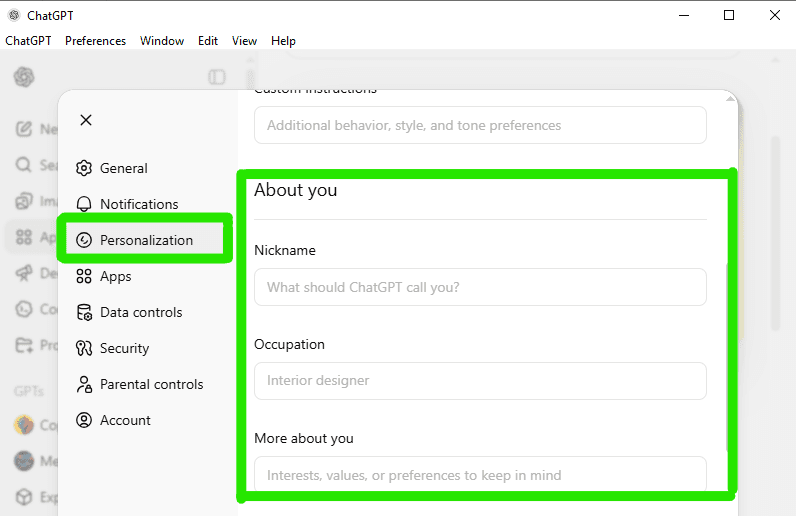Open Account settings person icon
Image resolution: width=796 pixels, height=516 pixels.
(84, 420)
